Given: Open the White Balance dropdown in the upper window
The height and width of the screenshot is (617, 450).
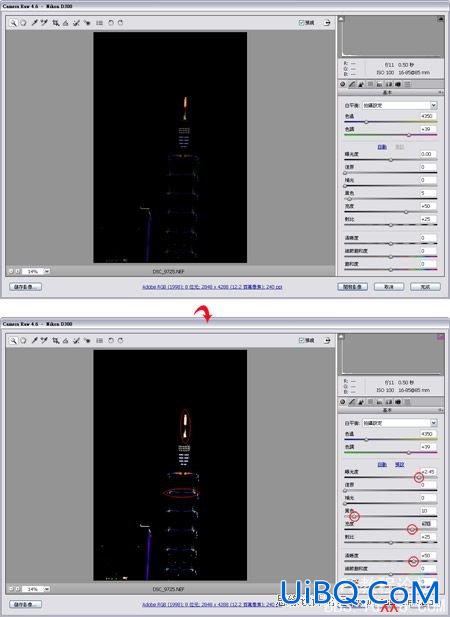Looking at the screenshot, I should 400,105.
